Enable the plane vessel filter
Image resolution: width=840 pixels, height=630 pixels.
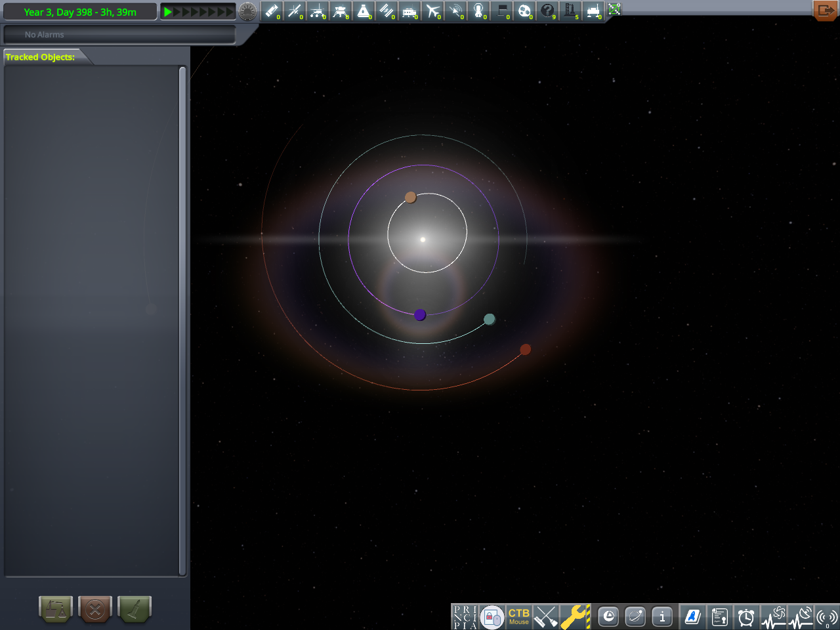point(432,11)
